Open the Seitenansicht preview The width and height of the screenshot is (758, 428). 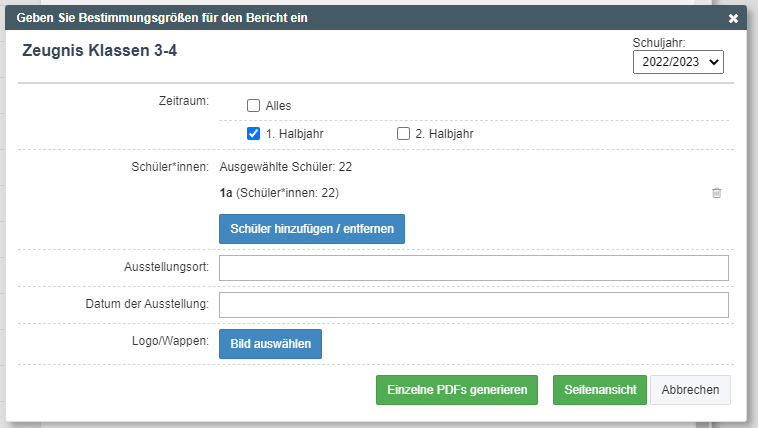point(600,390)
